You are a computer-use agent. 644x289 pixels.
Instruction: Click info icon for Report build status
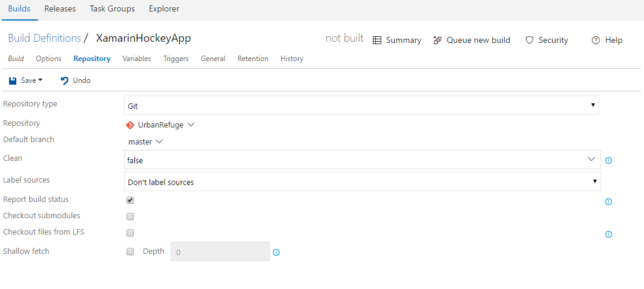[x=609, y=201]
